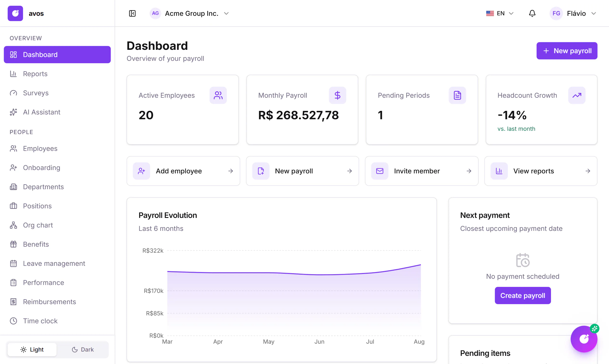Click the arrow on View reports card
The image size is (609, 364).
588,171
